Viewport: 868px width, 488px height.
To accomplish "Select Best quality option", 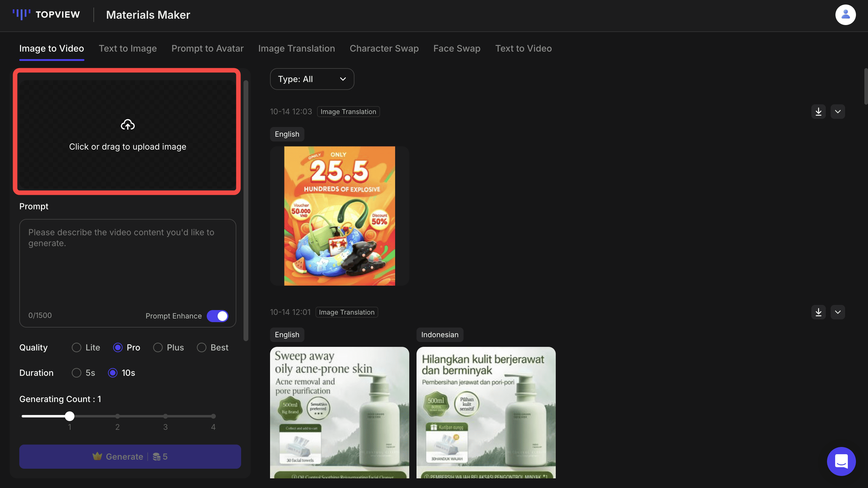I will [x=202, y=347].
